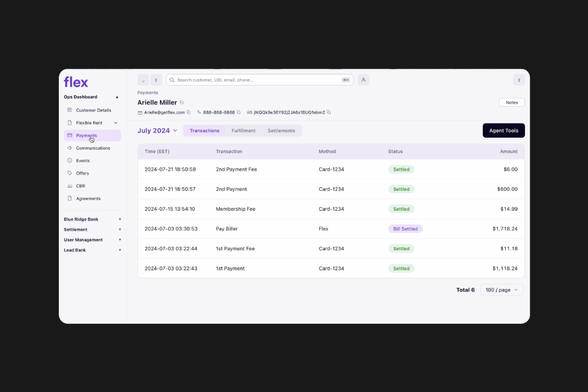
Task: Open the user profile icon button
Action: coord(363,80)
